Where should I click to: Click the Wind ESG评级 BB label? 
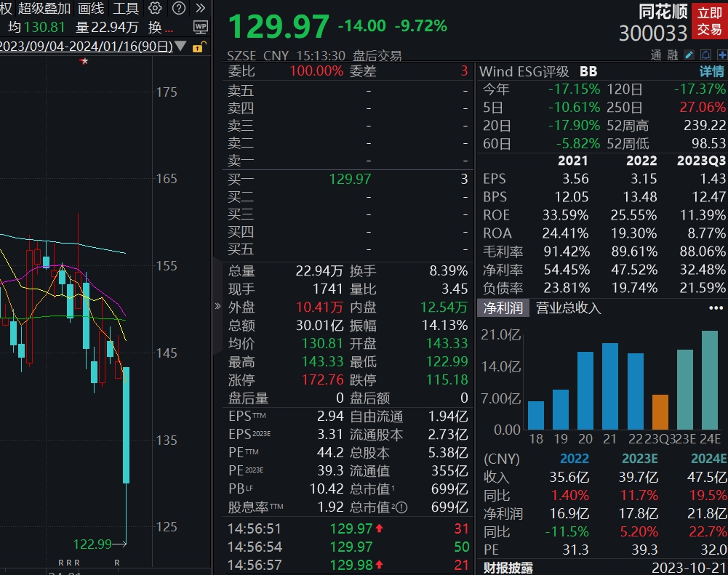coord(538,71)
